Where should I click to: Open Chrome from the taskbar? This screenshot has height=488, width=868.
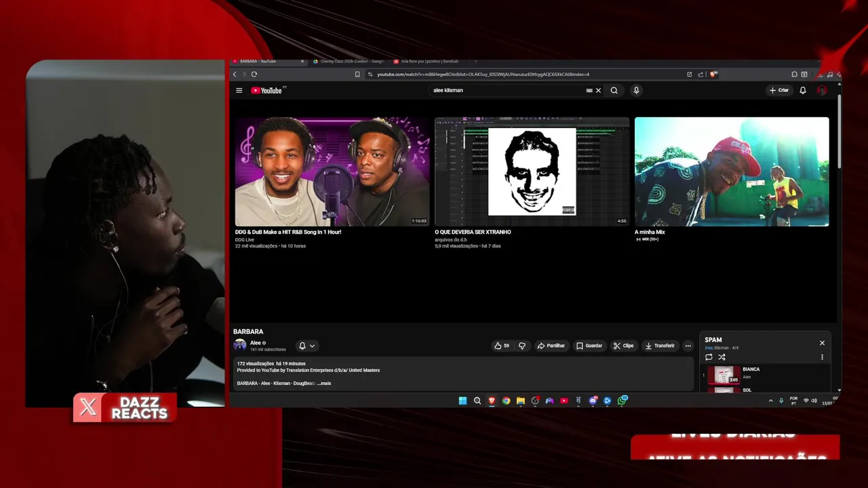(506, 401)
